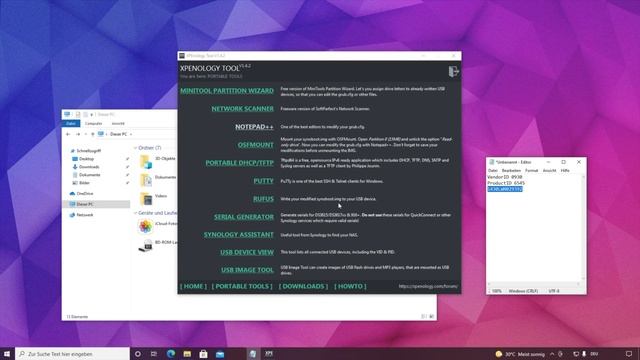Launch PuTTY from the tools list
Screen dimensions: 640x360
[x=264, y=181]
